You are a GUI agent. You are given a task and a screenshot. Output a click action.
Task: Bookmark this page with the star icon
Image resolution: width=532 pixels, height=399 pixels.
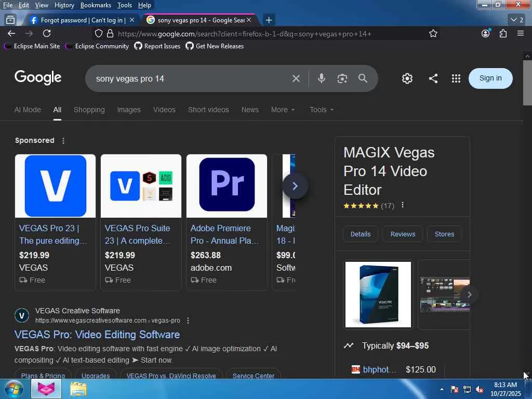pyautogui.click(x=433, y=34)
